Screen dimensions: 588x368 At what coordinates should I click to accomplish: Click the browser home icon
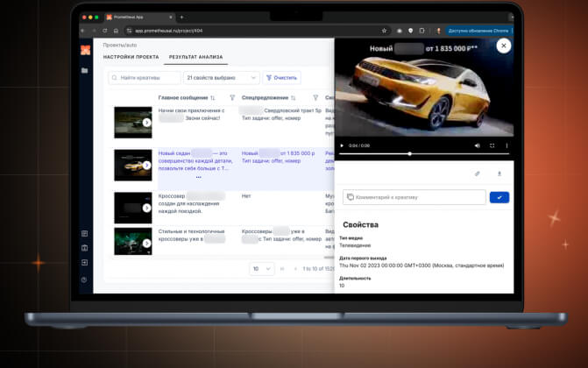click(x=116, y=31)
